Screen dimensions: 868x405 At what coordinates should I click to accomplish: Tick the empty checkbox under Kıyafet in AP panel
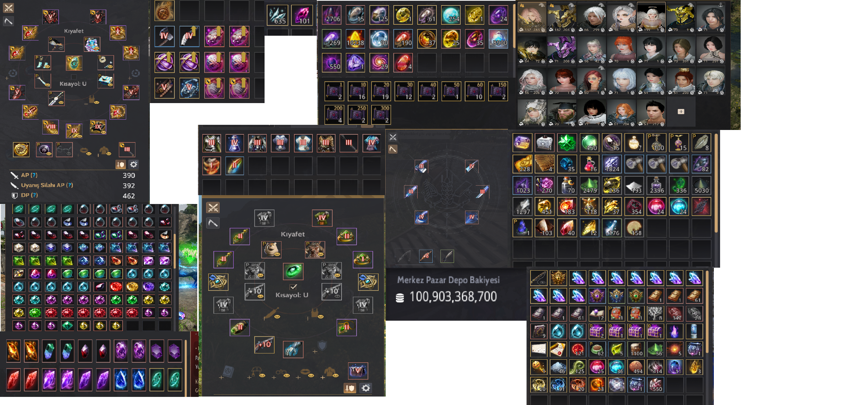[x=74, y=77]
